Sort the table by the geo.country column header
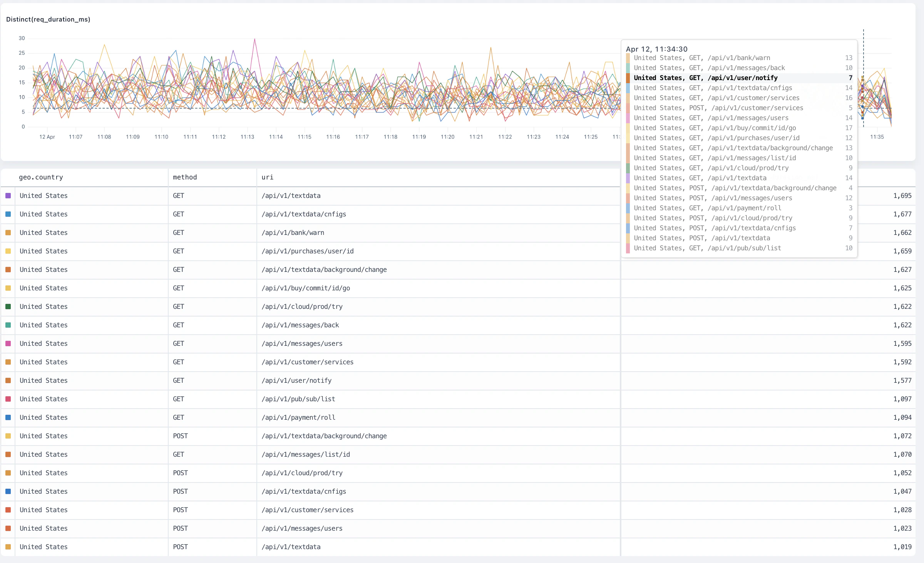Image resolution: width=924 pixels, height=563 pixels. click(41, 177)
